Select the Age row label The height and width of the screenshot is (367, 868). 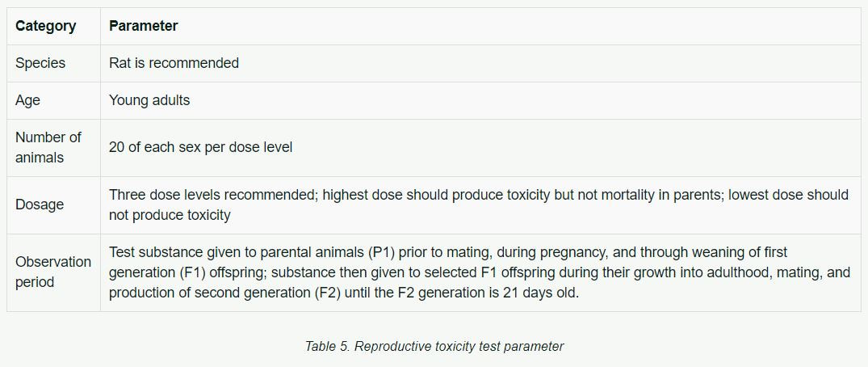click(27, 100)
